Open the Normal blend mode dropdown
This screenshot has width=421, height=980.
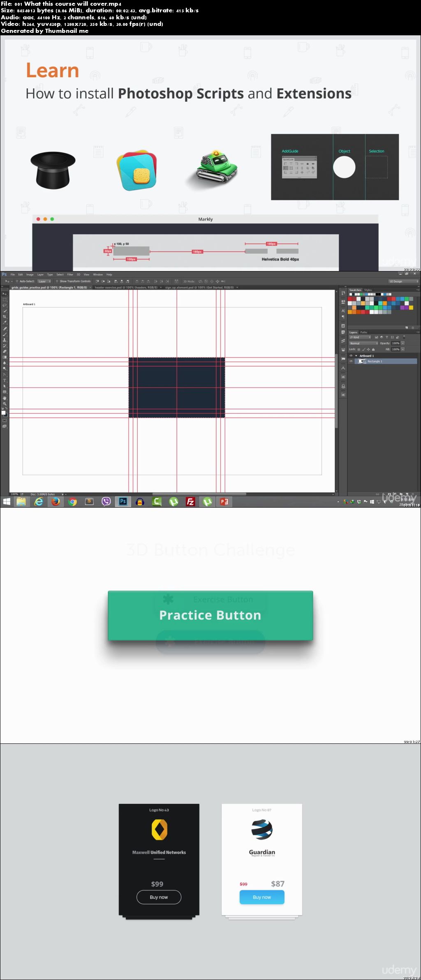coord(363,343)
